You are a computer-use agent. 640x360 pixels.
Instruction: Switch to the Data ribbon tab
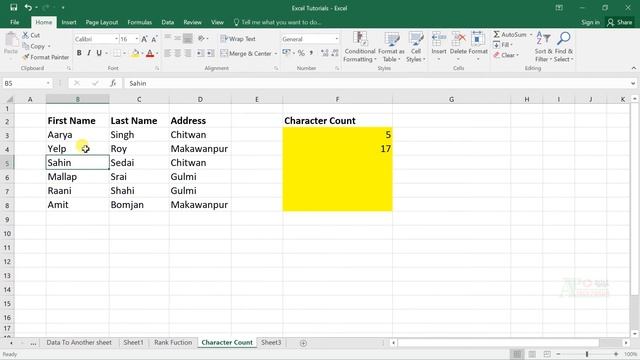point(168,22)
